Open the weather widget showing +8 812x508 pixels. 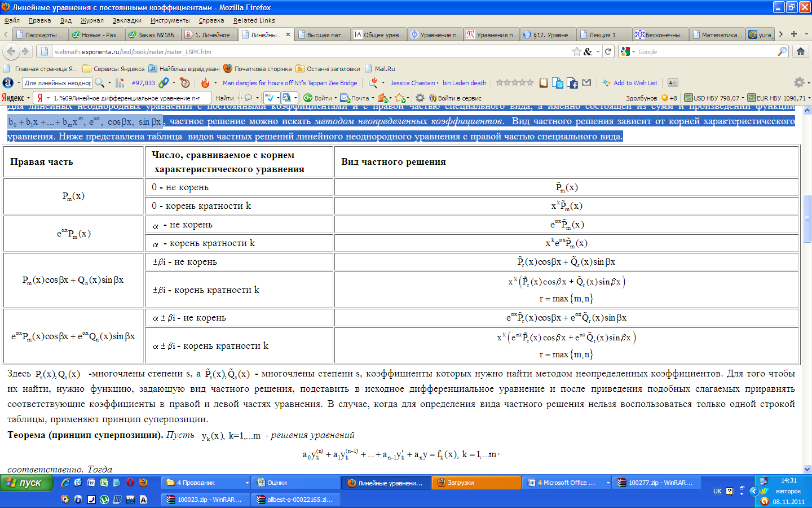[x=669, y=98]
